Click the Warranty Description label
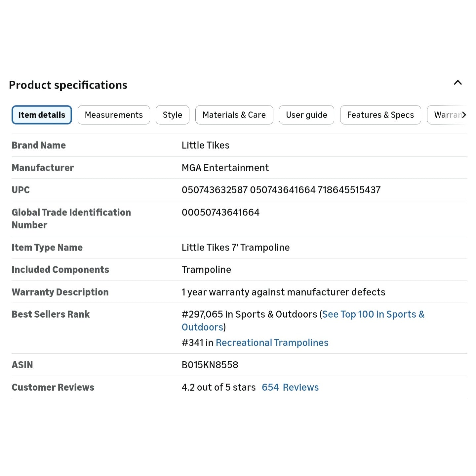Image resolution: width=476 pixels, height=476 pixels. 60,292
